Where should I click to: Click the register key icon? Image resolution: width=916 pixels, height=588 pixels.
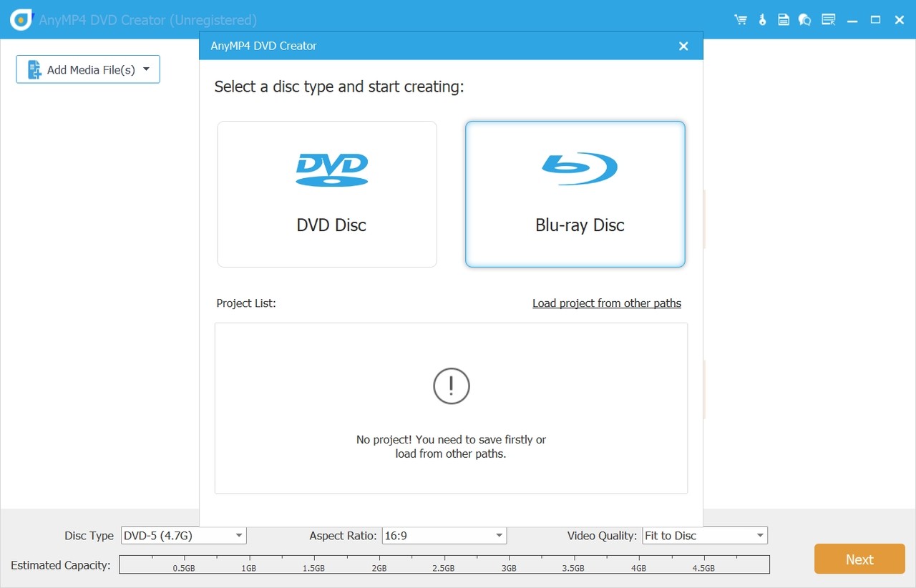coord(762,20)
